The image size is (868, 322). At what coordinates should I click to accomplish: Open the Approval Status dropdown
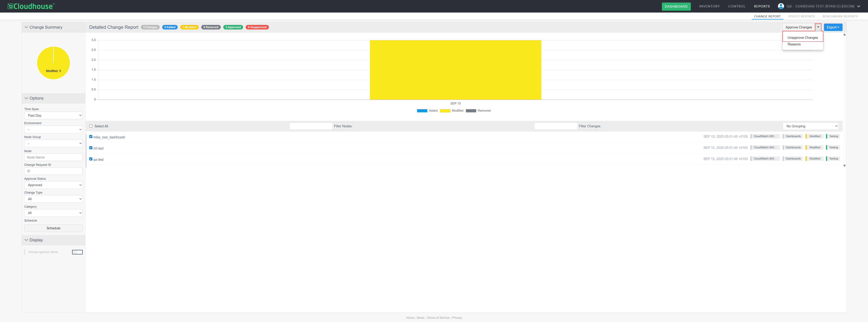pyautogui.click(x=53, y=185)
